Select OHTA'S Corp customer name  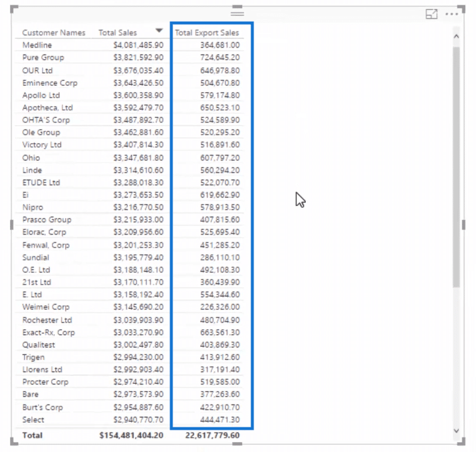click(x=46, y=120)
